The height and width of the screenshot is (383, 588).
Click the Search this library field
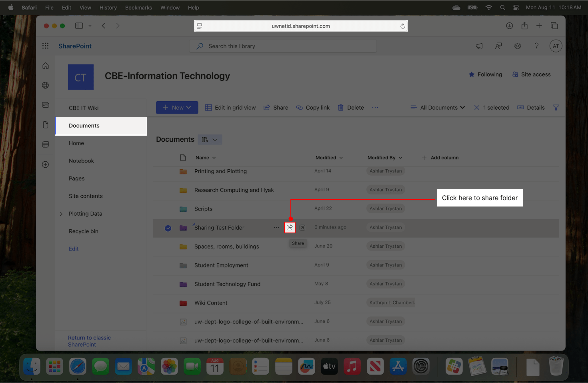(282, 46)
